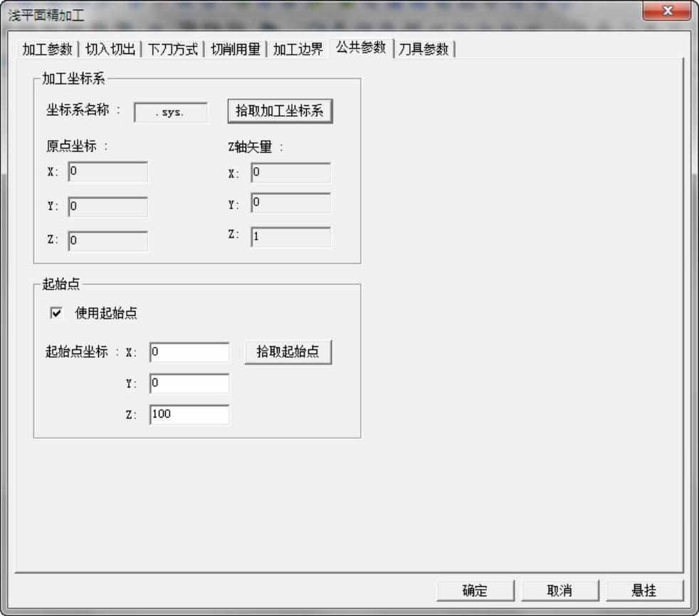699x616 pixels.
Task: Focus the 起始点坐标 X input
Action: point(189,352)
